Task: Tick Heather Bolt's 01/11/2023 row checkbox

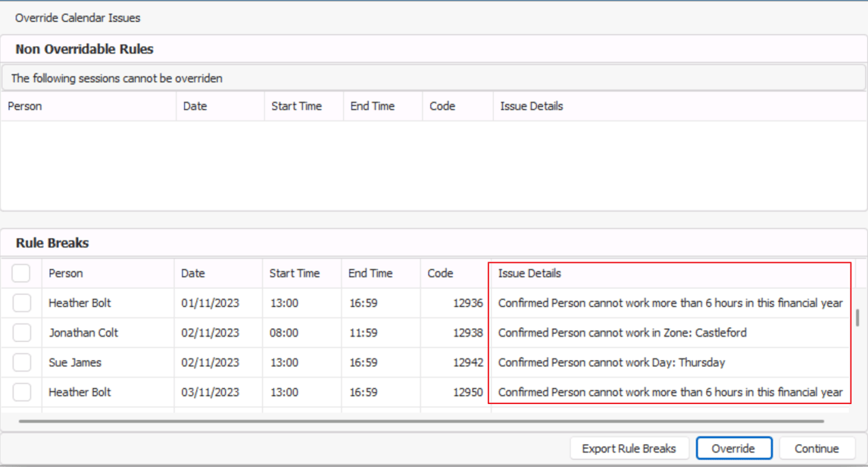Action: [x=22, y=303]
